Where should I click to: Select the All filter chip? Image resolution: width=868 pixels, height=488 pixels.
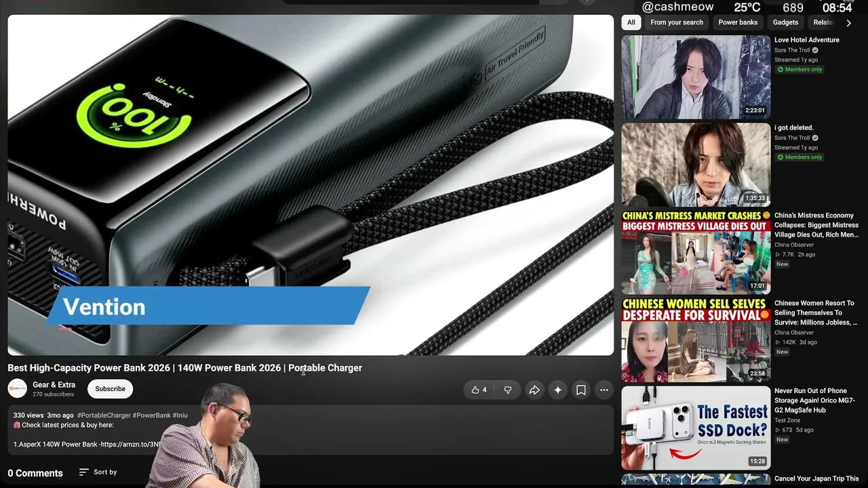631,22
